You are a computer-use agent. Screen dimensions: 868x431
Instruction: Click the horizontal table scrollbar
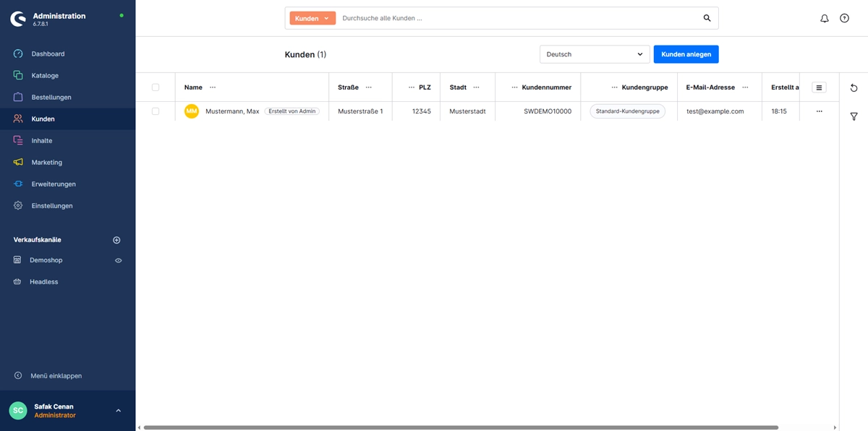(460, 427)
